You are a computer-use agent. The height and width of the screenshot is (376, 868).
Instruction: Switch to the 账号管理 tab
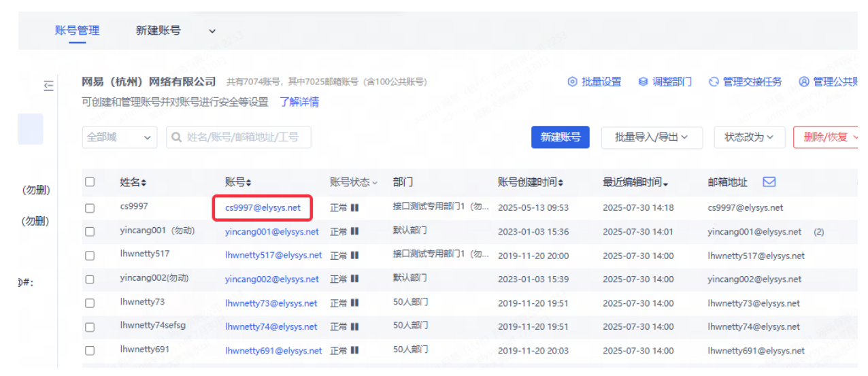[77, 31]
